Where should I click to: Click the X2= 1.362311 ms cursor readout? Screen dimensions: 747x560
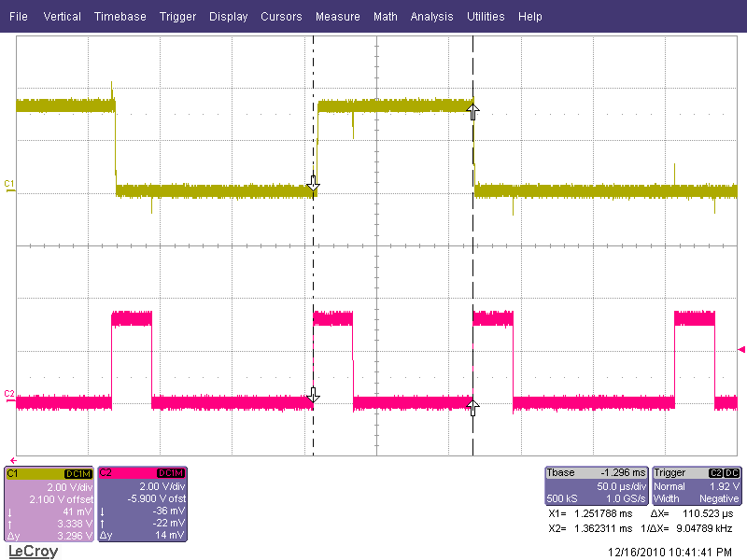pyautogui.click(x=590, y=528)
